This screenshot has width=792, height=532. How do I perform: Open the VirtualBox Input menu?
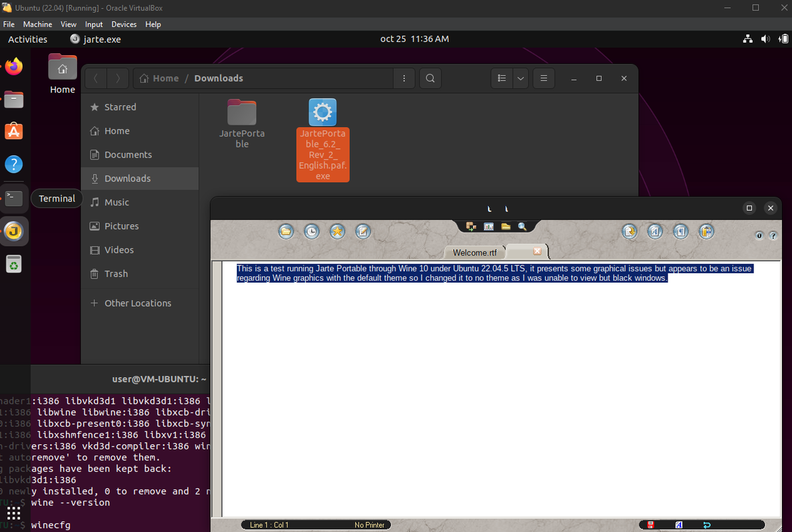(94, 24)
